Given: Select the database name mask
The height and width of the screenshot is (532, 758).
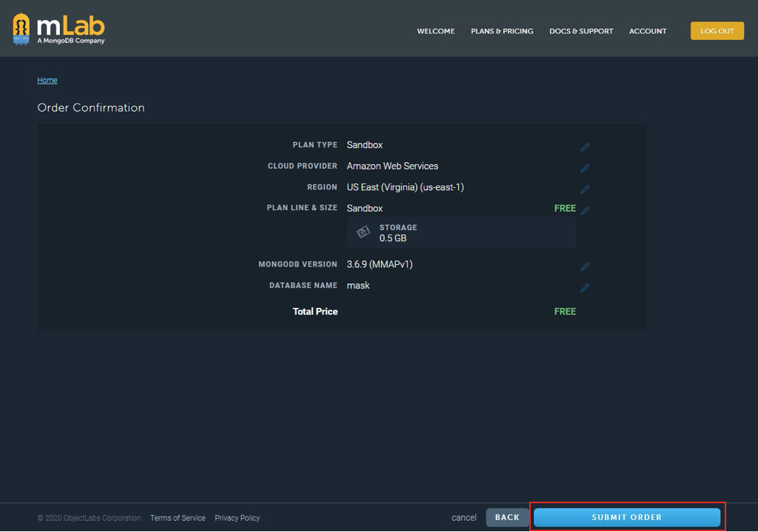Looking at the screenshot, I should (x=358, y=286).
